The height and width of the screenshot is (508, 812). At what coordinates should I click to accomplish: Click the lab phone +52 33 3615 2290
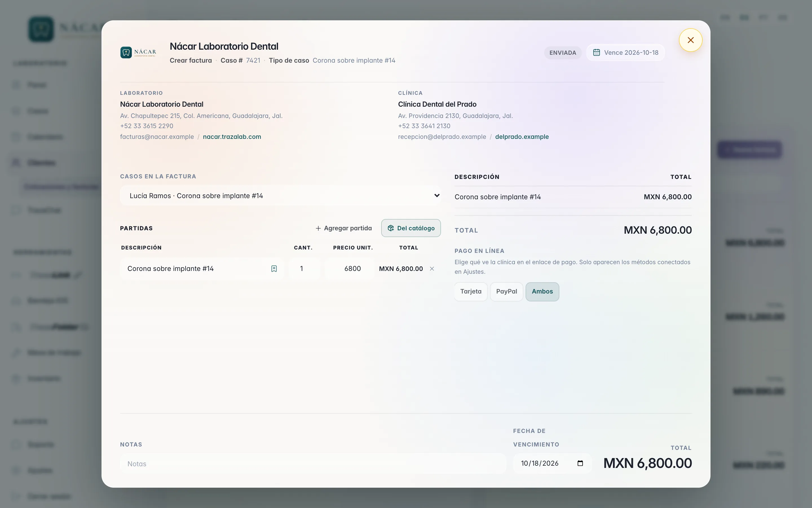(x=147, y=126)
